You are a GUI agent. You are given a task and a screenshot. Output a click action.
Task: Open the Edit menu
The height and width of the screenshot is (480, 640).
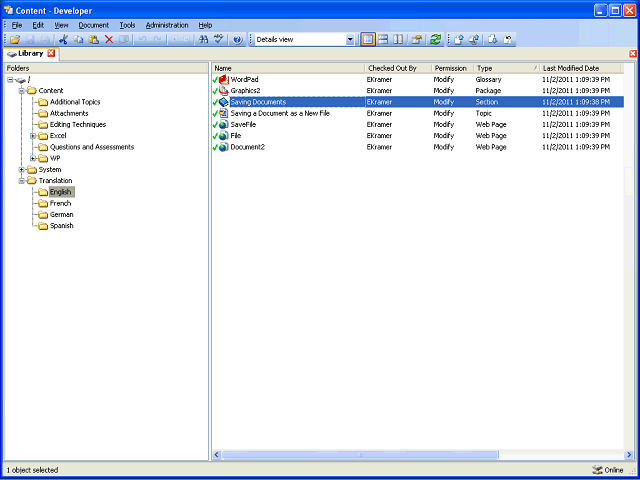click(x=38, y=25)
